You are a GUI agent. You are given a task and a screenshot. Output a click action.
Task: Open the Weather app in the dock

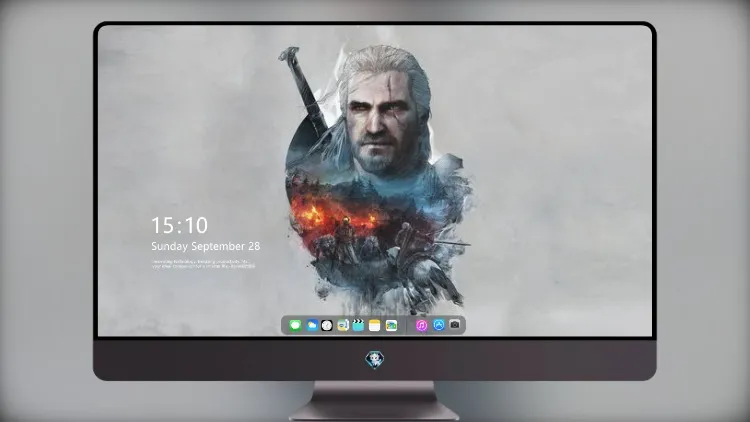tap(312, 325)
